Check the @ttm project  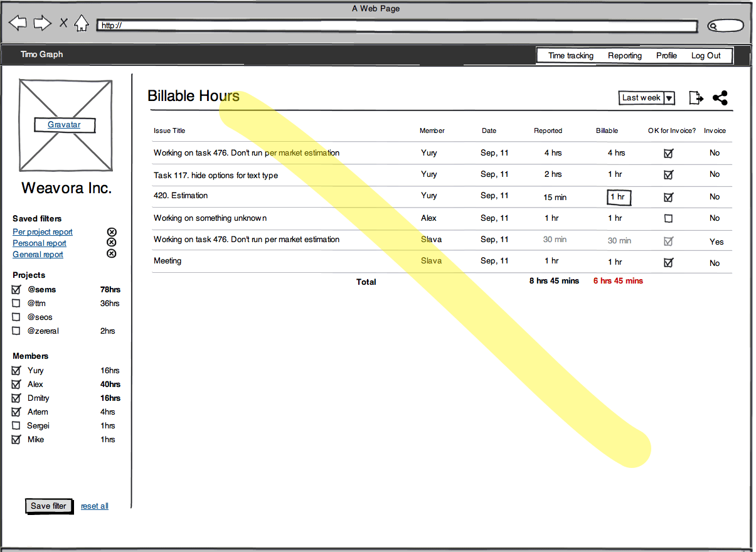pyautogui.click(x=16, y=304)
